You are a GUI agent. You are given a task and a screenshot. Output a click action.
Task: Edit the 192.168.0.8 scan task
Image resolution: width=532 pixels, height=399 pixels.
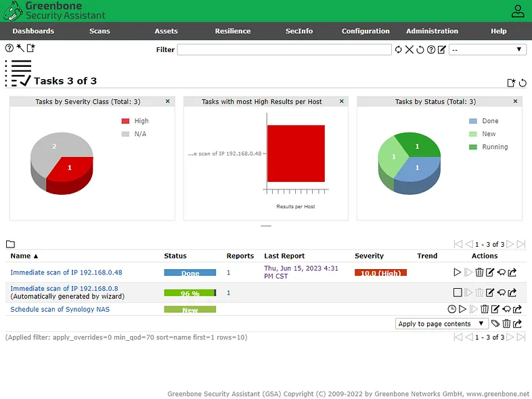(490, 292)
